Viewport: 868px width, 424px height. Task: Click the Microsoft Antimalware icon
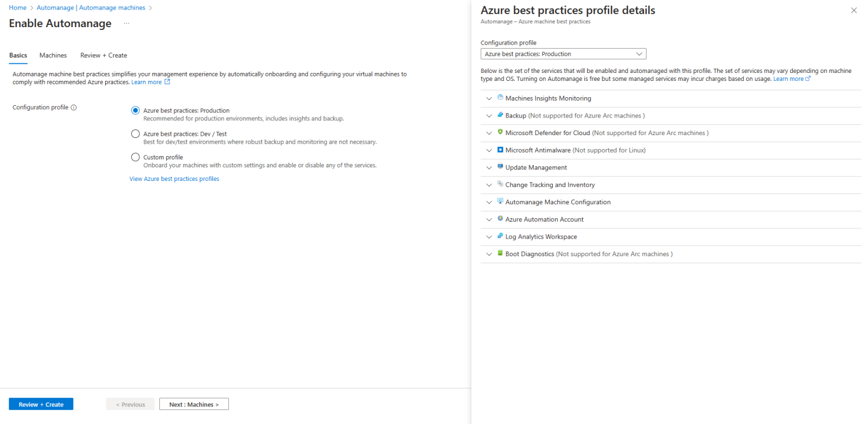pyautogui.click(x=500, y=149)
